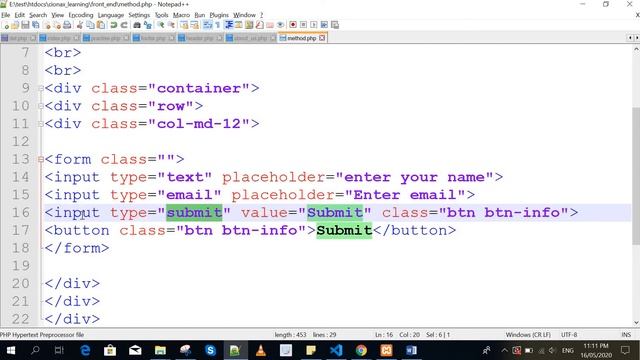The width and height of the screenshot is (640, 360).
Task: Open Visual Studio Code from taskbar
Action: click(336, 350)
